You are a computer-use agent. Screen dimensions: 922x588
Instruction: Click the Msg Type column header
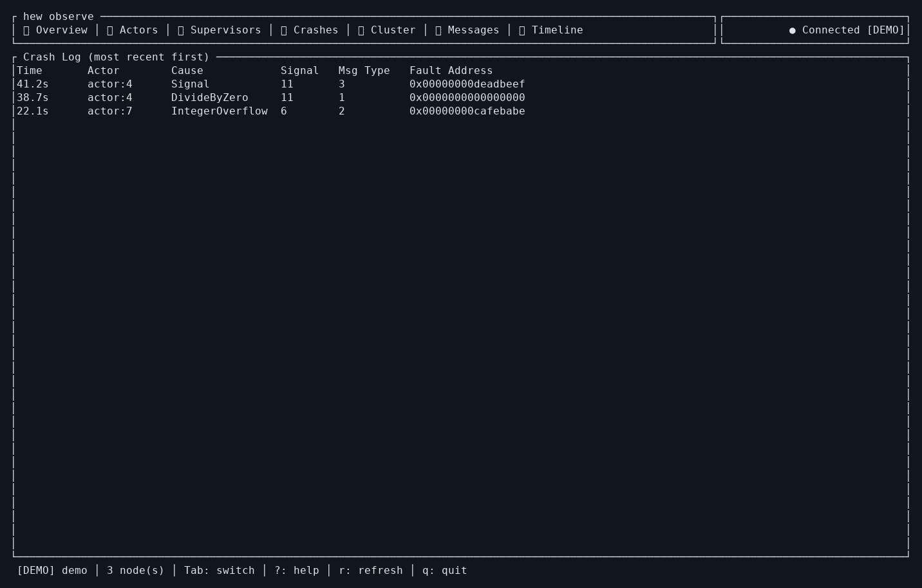[364, 71]
